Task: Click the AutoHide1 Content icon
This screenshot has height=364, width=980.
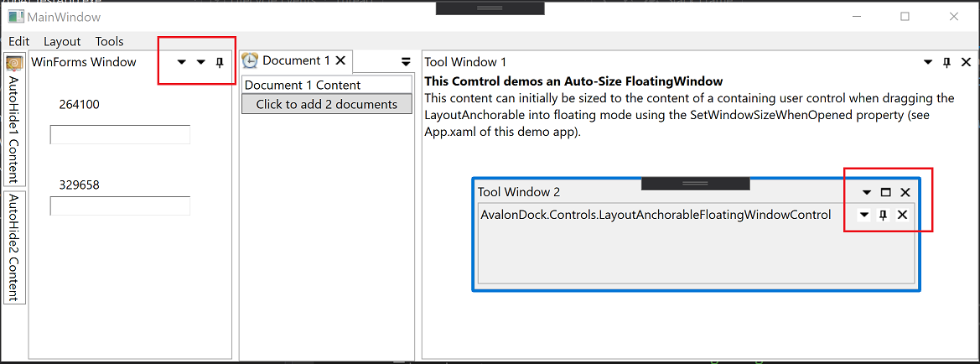Action: [x=14, y=63]
